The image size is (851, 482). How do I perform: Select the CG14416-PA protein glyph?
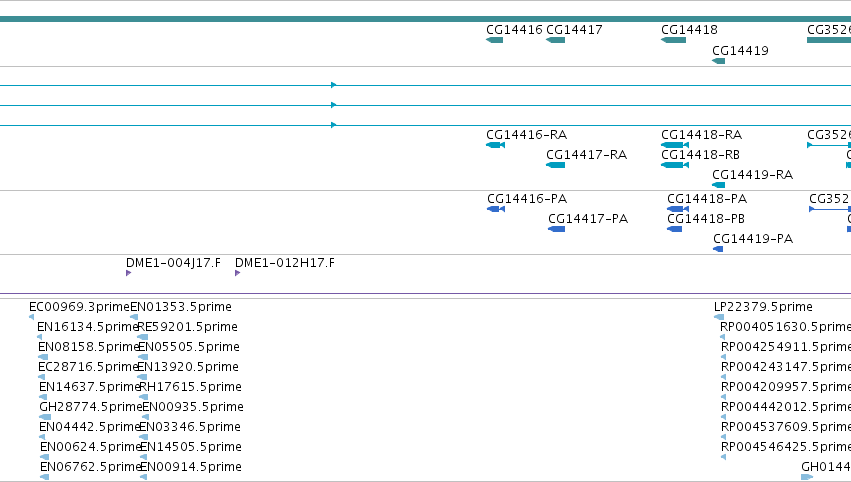point(496,209)
